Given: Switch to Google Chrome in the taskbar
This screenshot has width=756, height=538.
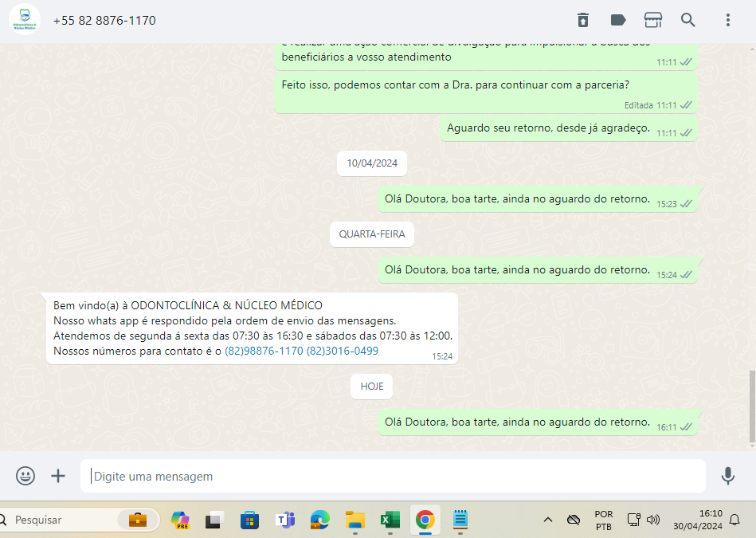Looking at the screenshot, I should (x=425, y=520).
